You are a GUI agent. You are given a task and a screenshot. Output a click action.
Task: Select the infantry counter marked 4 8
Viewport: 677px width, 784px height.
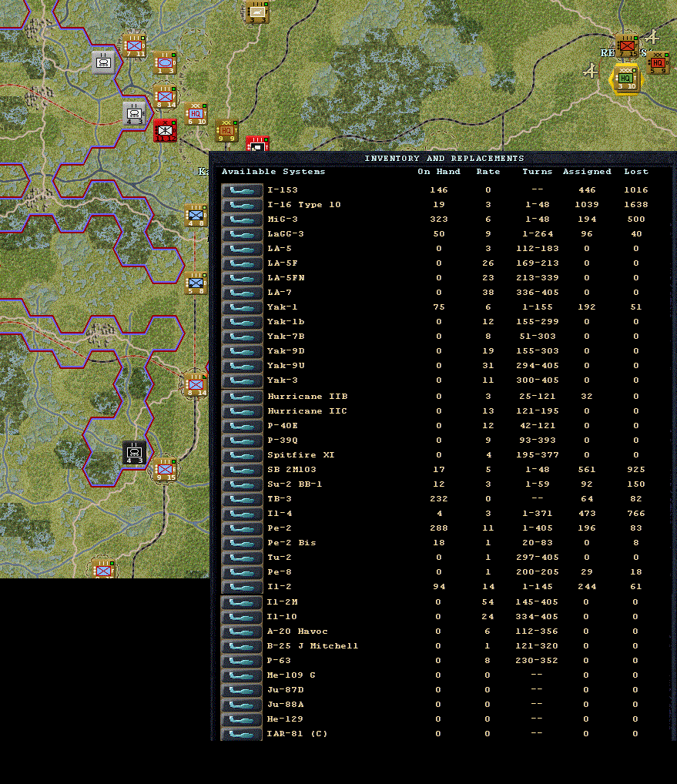[196, 216]
